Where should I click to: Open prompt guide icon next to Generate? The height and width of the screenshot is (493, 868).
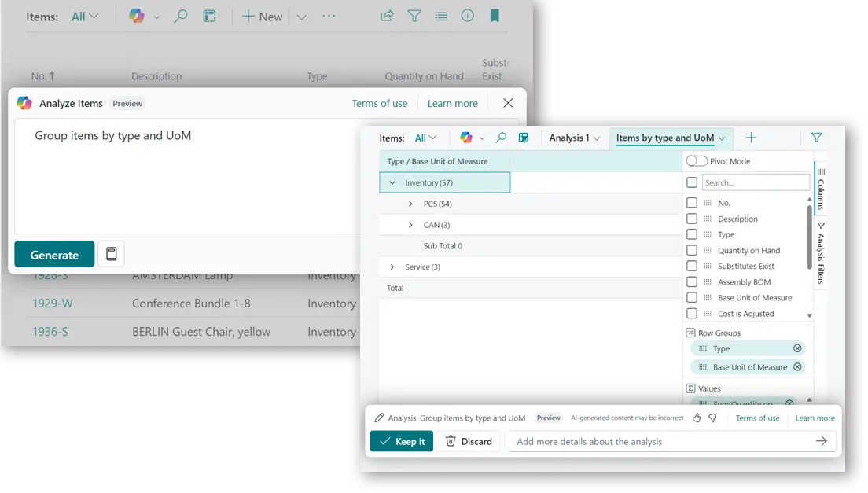[x=112, y=254]
